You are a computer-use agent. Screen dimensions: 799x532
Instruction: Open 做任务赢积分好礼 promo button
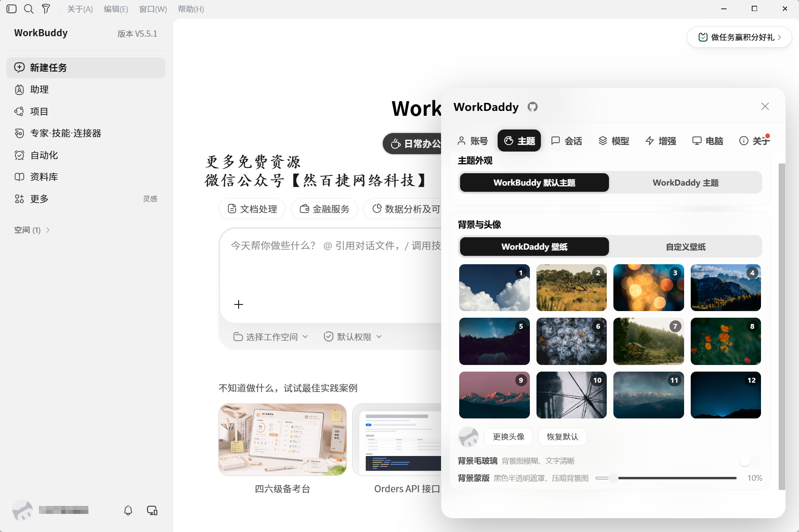pos(739,37)
